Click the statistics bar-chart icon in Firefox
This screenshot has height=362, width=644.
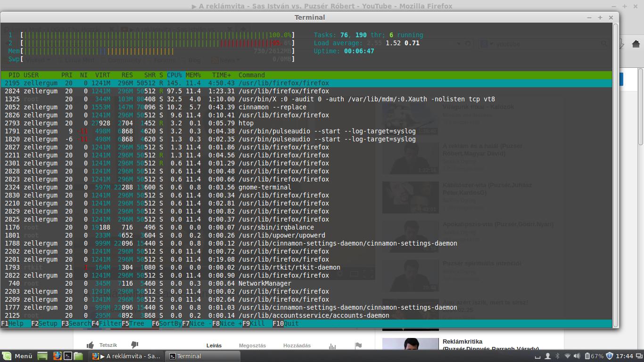tap(333, 346)
